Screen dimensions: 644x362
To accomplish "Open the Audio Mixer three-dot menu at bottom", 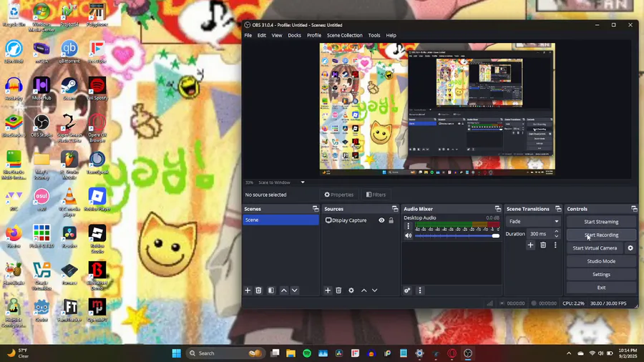I will click(420, 290).
